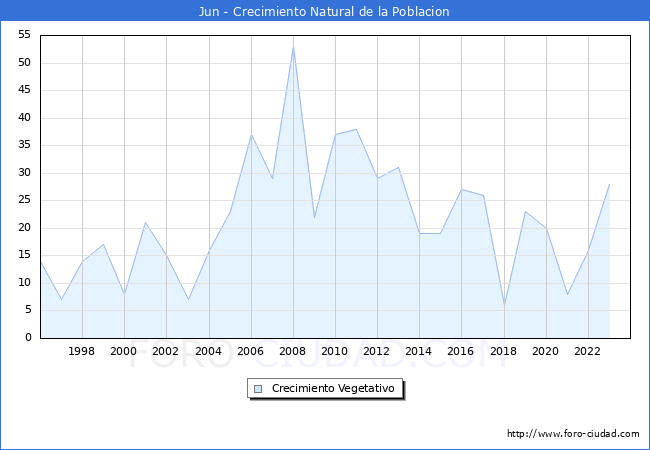This screenshot has width=650, height=450.
Task: Click the 2011 data point near 38
Action: [x=357, y=129]
